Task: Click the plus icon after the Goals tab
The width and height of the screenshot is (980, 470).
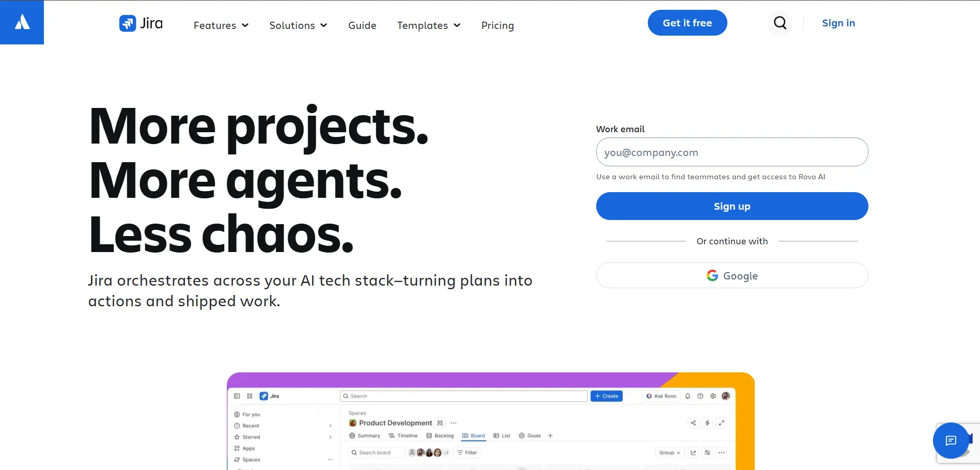Action: [x=550, y=436]
